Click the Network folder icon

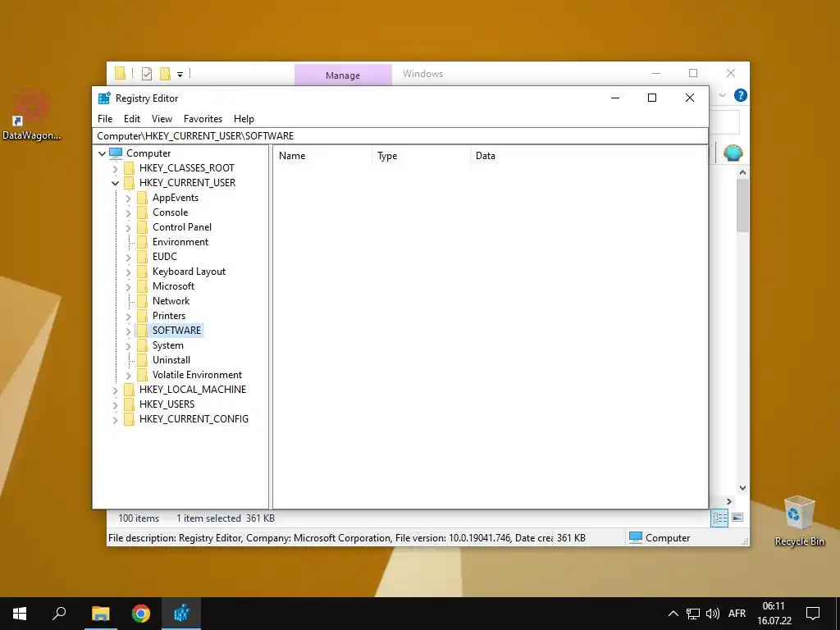point(142,301)
